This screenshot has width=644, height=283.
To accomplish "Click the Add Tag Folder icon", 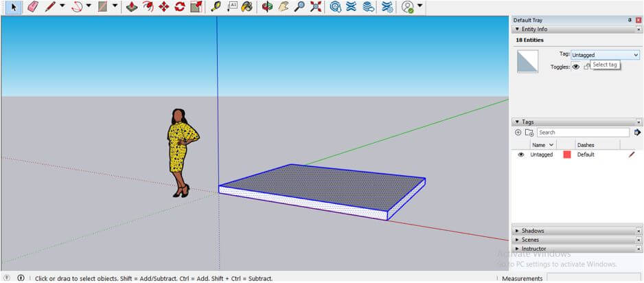I will tap(529, 133).
